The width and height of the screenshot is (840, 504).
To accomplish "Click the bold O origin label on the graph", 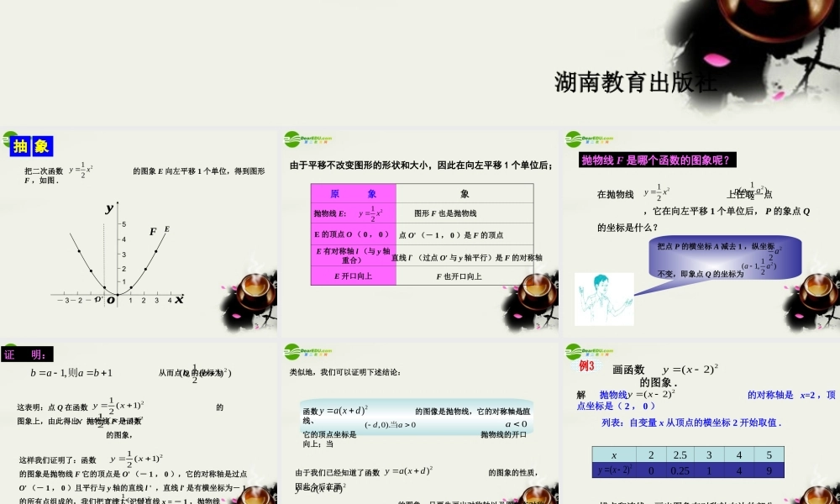I will click(110, 300).
